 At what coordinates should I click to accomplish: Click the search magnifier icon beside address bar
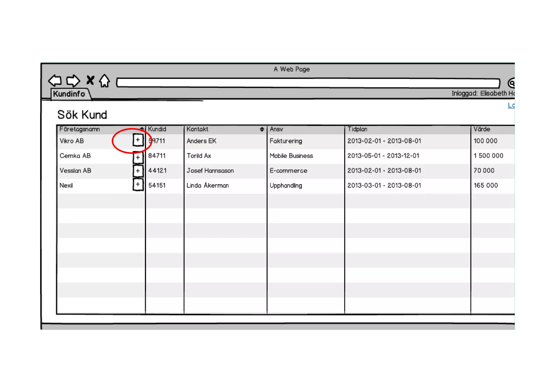(x=511, y=83)
